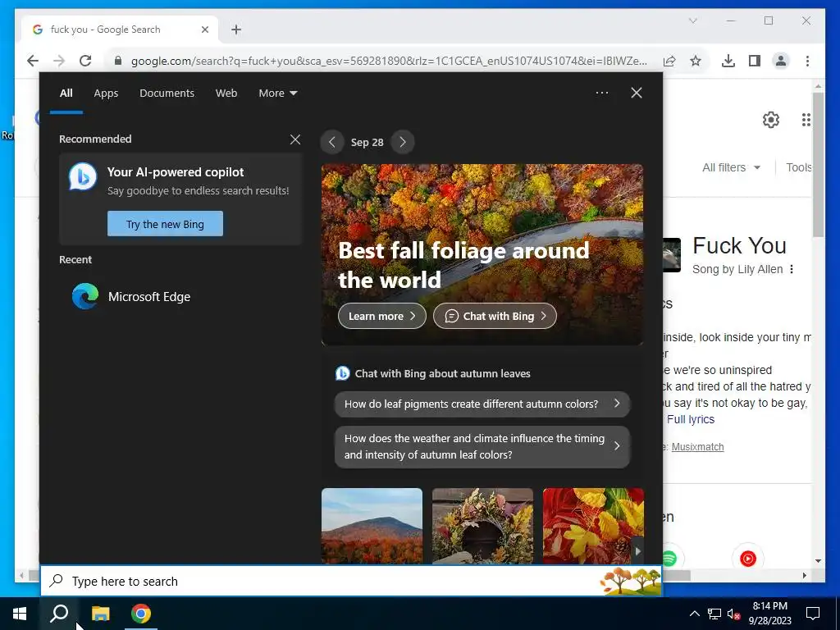Click tab search chevron in Chrome
The height and width of the screenshot is (630, 840).
[x=692, y=21]
